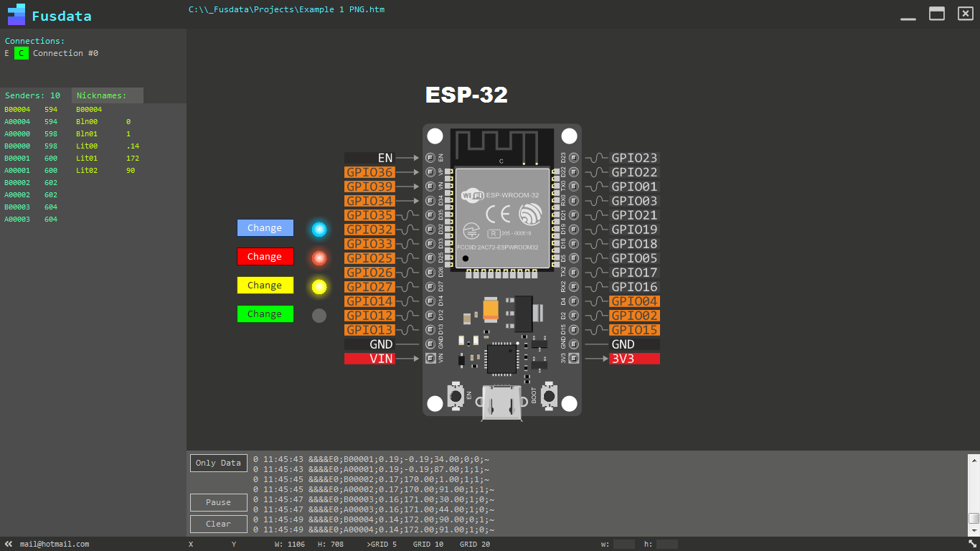Screen dimensions: 980x551
Task: Click the GPIO16 pin label
Action: pos(635,287)
